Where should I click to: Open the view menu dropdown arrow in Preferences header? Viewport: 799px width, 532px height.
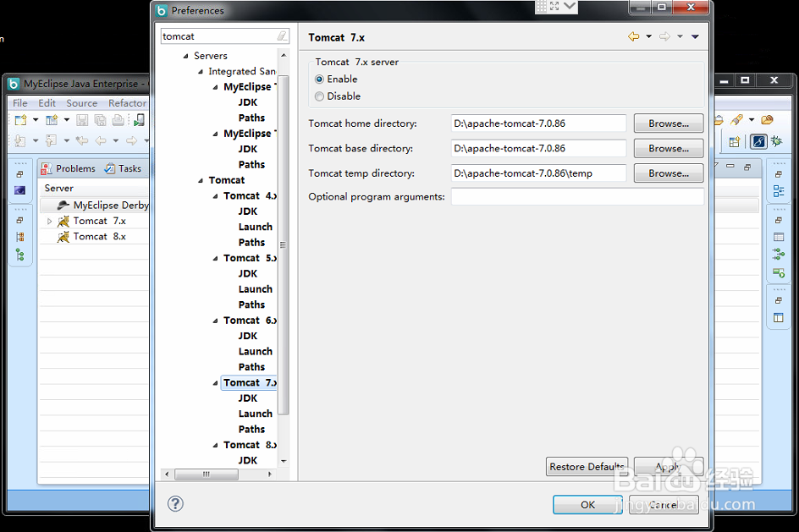point(695,36)
